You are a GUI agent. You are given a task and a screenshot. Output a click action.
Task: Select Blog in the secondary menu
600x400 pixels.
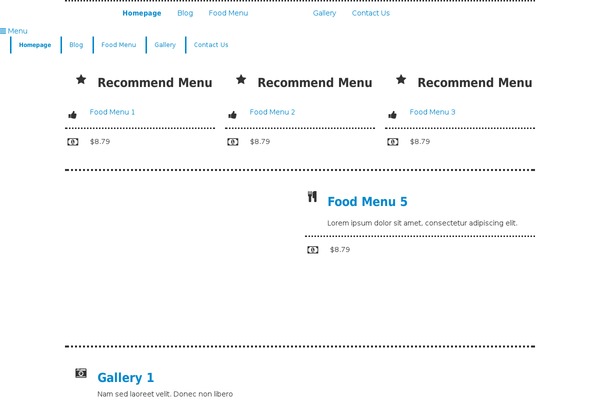click(x=76, y=45)
